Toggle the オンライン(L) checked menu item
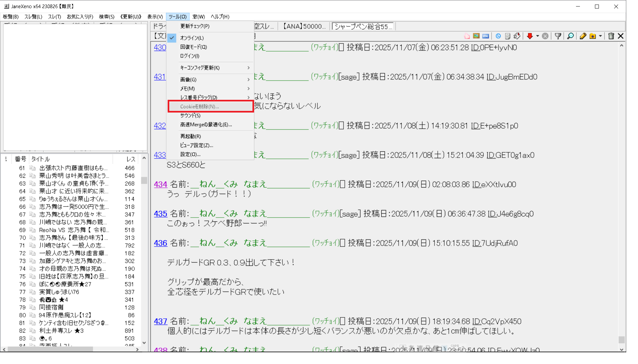The height and width of the screenshot is (364, 638). tap(192, 38)
